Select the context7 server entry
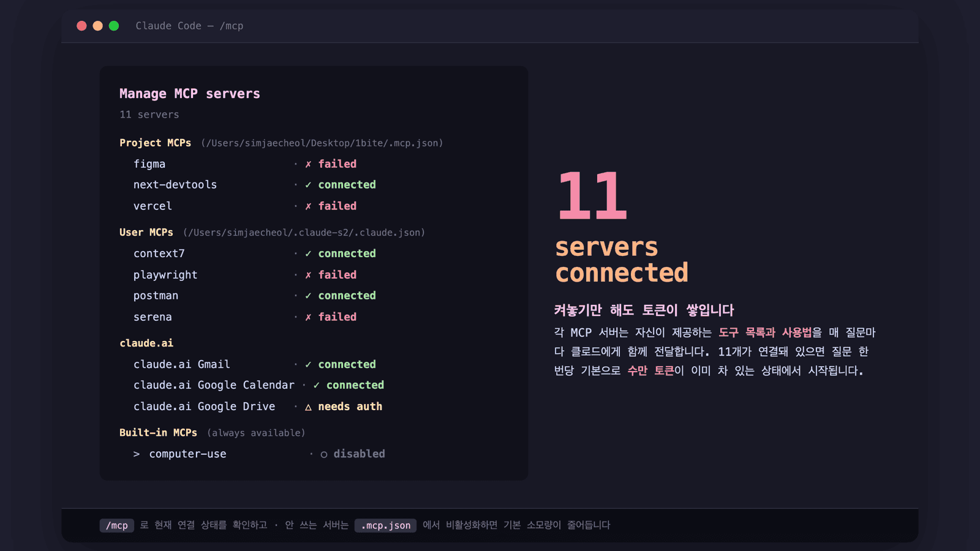980x551 pixels. click(x=255, y=253)
